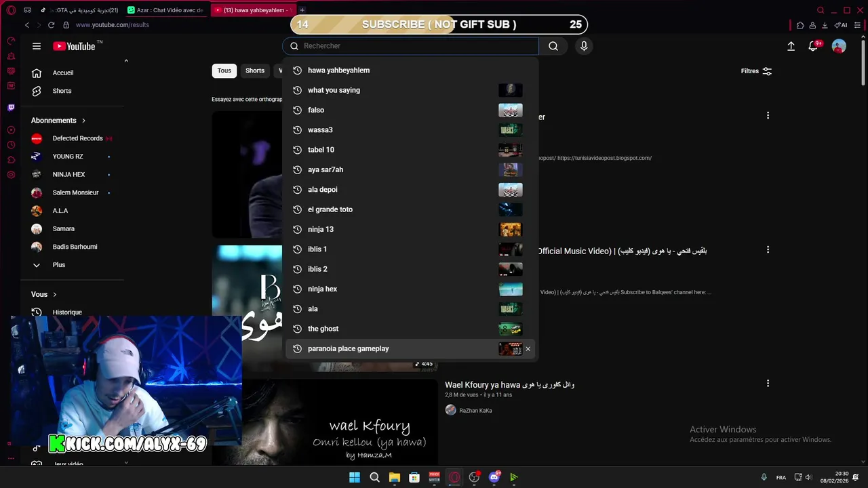Open the Filtres search filters
Viewport: 868px width, 488px height.
coord(756,71)
